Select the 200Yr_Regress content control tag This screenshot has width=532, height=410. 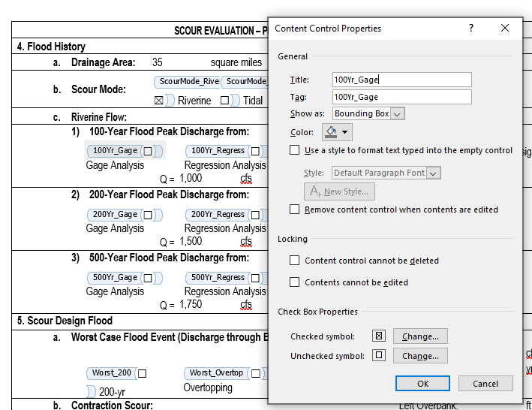(x=218, y=214)
